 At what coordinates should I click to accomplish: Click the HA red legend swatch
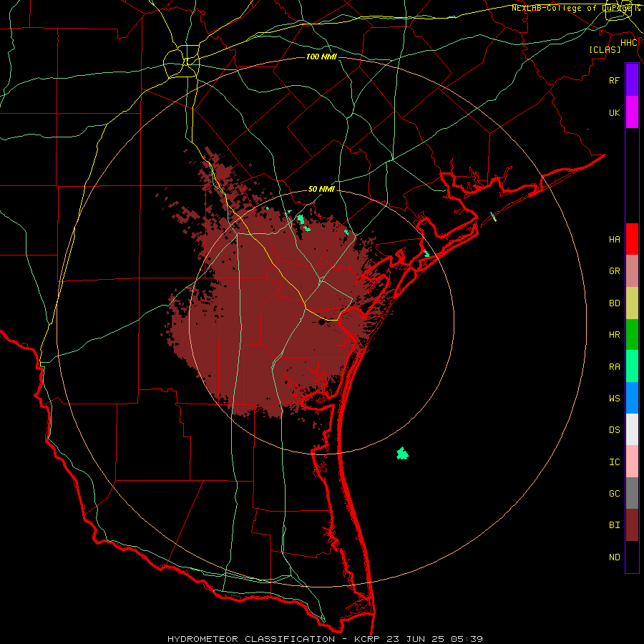pos(632,239)
